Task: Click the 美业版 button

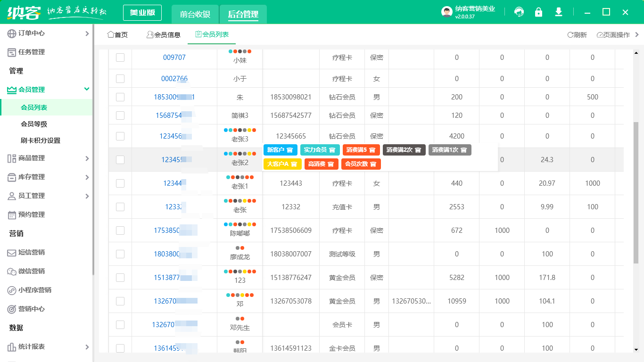Action: [142, 13]
